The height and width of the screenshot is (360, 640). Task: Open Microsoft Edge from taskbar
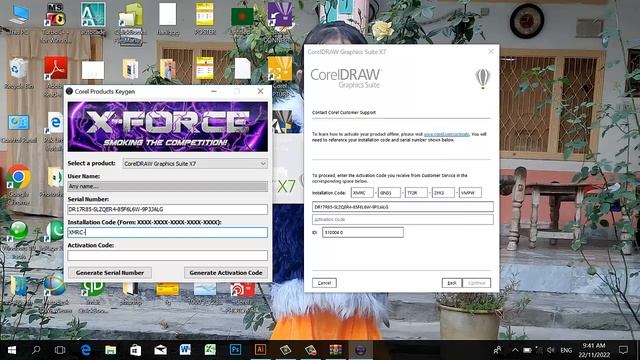tap(86, 350)
